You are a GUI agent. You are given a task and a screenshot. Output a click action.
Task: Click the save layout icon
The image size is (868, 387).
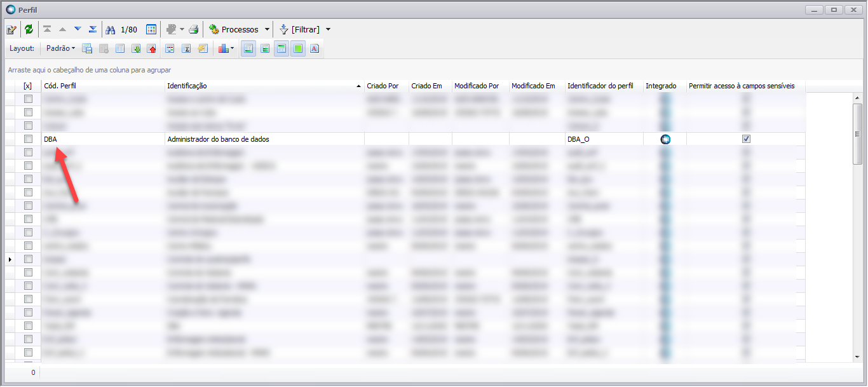click(x=87, y=48)
